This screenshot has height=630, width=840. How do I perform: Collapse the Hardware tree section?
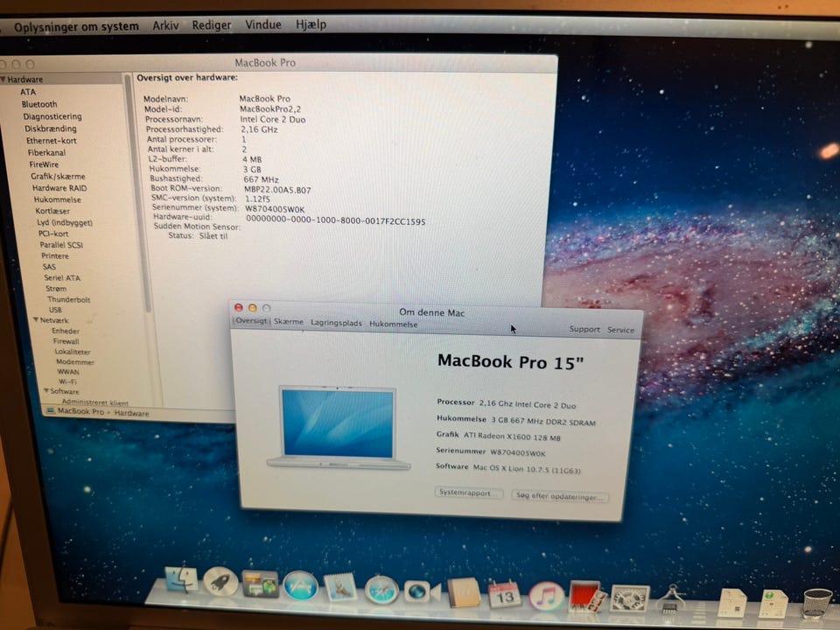[3, 80]
